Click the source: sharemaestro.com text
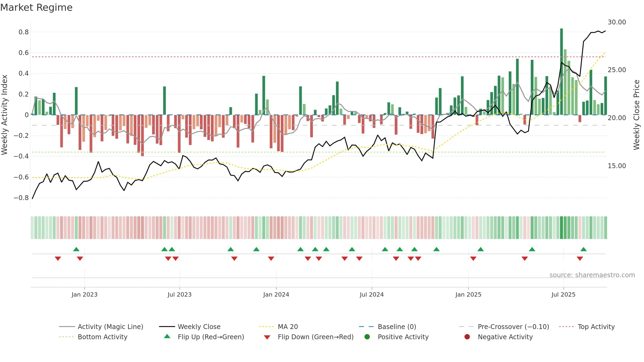 pyautogui.click(x=592, y=275)
